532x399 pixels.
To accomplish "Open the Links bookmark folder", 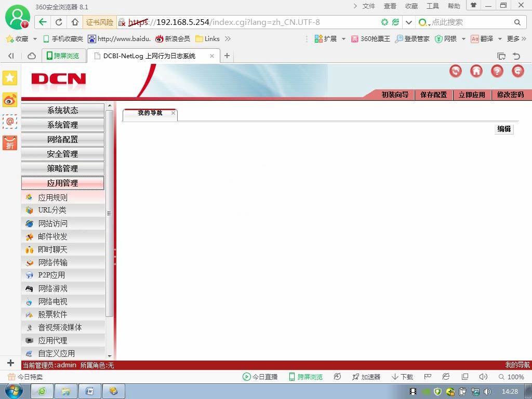I will point(208,39).
